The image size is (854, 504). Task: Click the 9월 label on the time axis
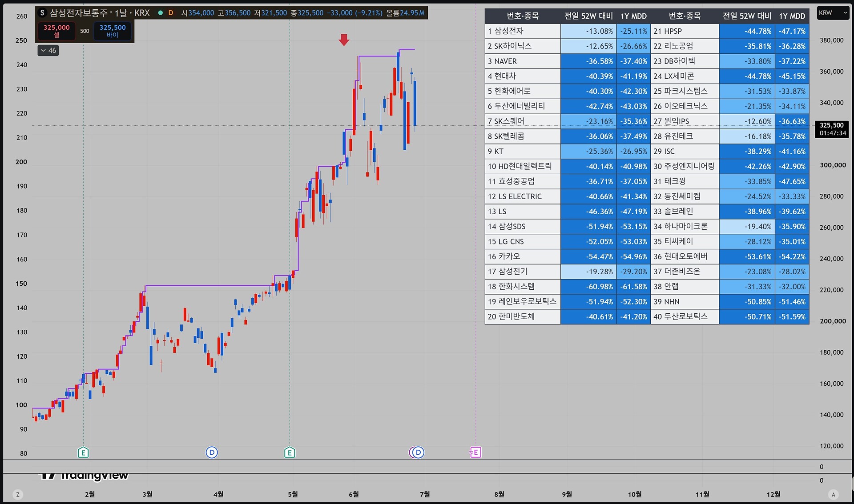click(x=567, y=494)
